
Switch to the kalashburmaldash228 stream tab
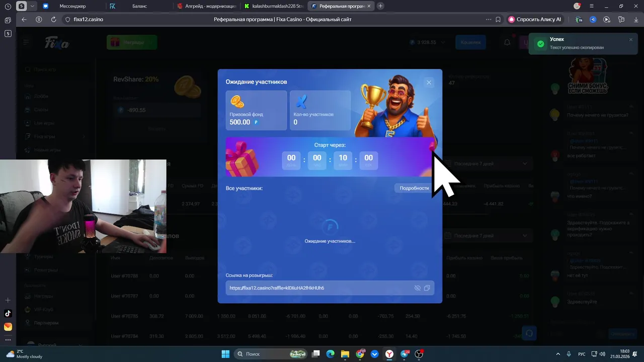click(x=274, y=6)
